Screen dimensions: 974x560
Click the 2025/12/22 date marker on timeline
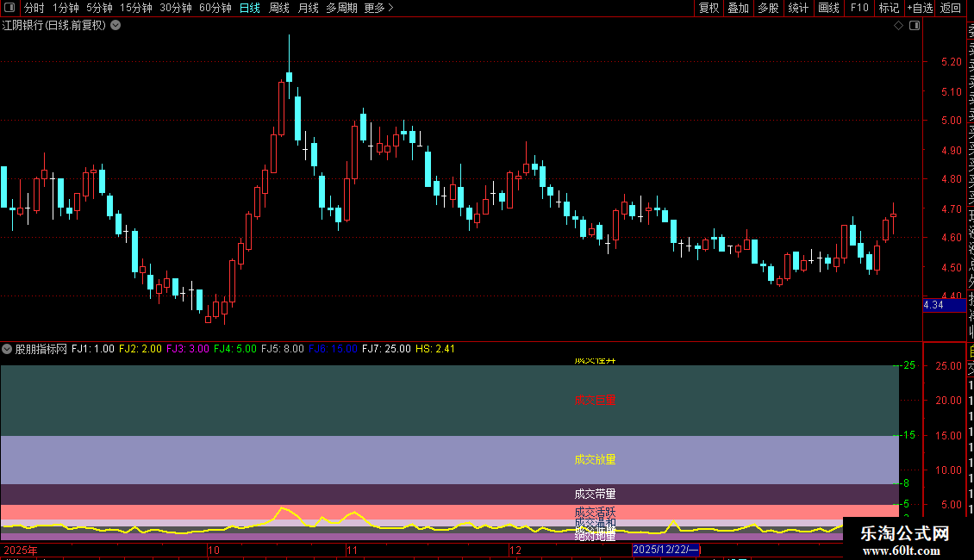[666, 550]
